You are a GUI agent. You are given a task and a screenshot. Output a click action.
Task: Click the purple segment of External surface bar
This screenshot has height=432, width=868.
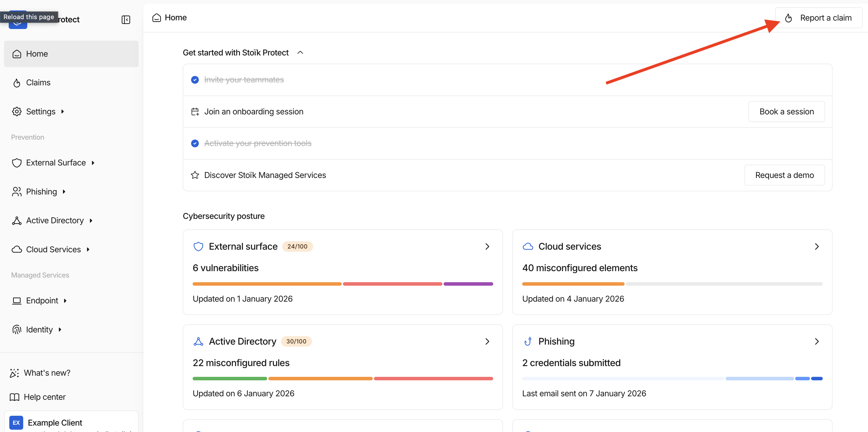(x=468, y=284)
